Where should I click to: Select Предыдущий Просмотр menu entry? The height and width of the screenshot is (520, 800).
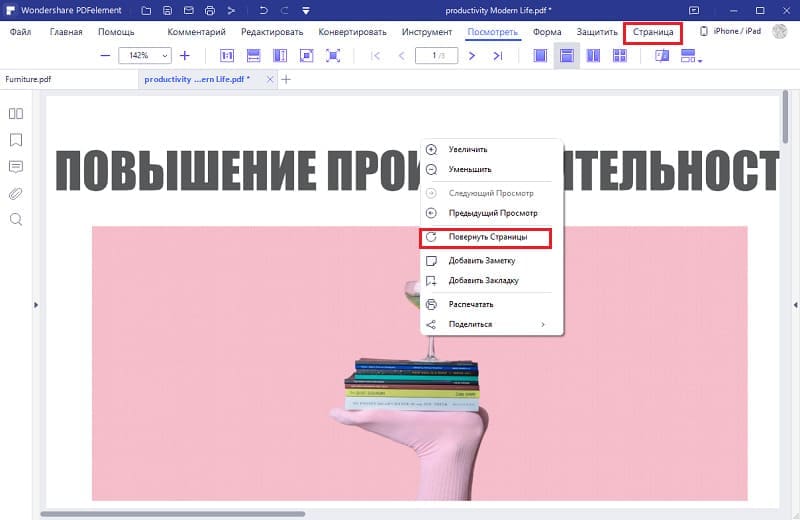(491, 213)
